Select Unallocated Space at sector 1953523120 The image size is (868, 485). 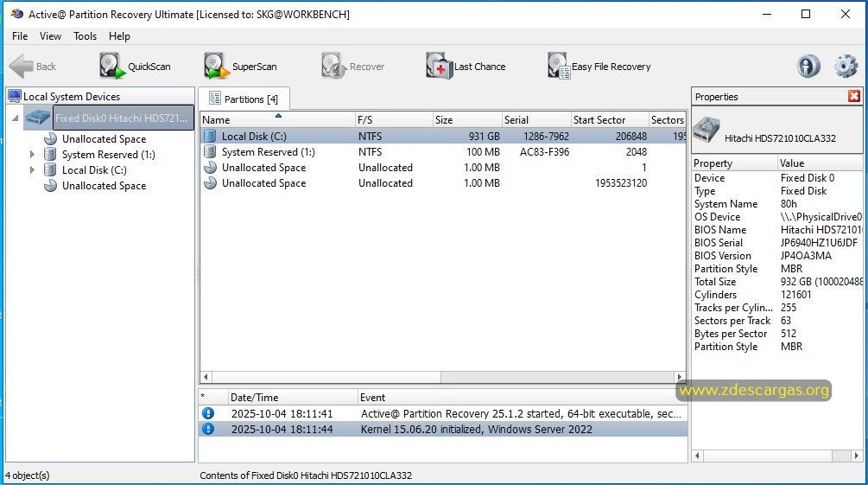tap(443, 182)
